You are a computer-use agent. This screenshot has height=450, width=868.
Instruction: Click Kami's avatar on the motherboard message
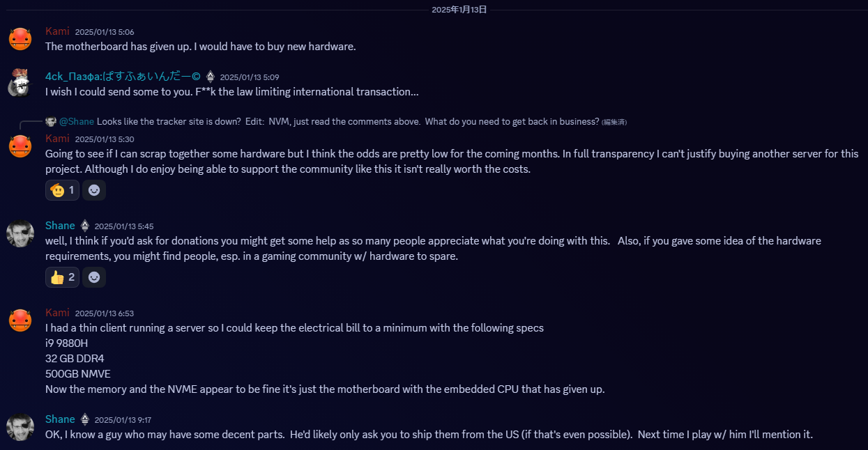pyautogui.click(x=20, y=39)
